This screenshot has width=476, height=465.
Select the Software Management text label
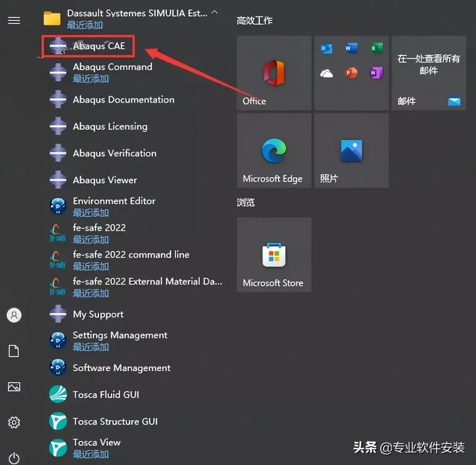(121, 368)
